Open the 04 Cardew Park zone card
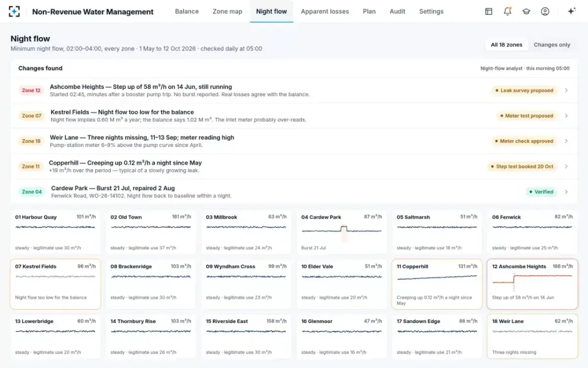 342,232
